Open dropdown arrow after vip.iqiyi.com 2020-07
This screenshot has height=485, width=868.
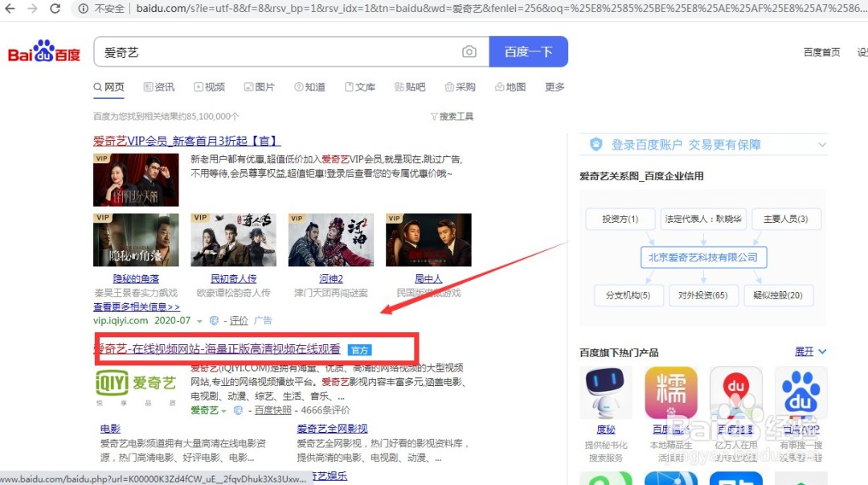coord(200,321)
